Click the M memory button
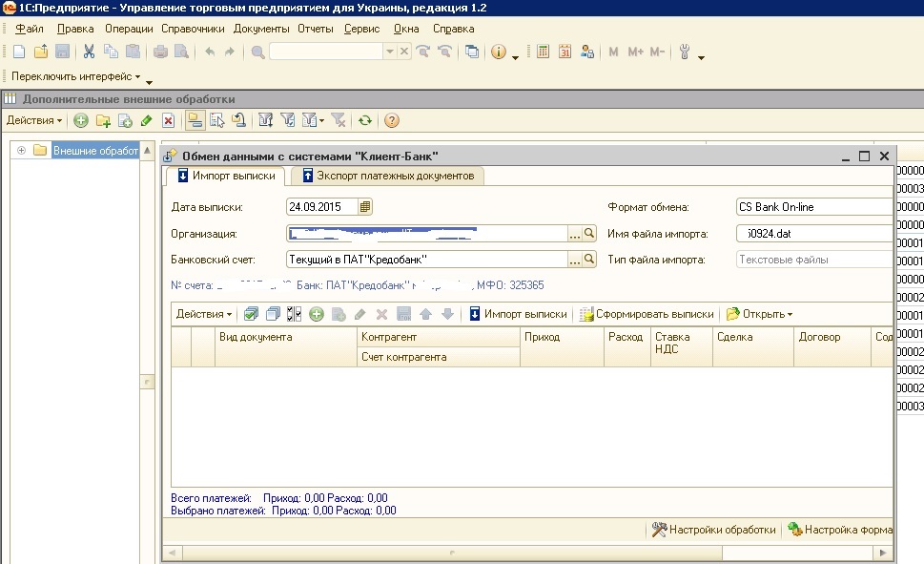Viewport: 924px width, 564px height. tap(613, 52)
